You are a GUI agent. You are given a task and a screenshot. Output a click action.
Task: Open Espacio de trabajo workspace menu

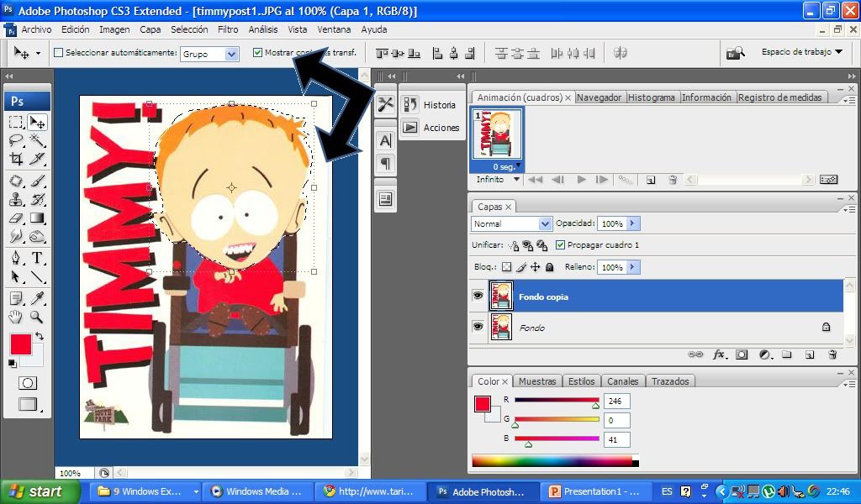tap(801, 52)
